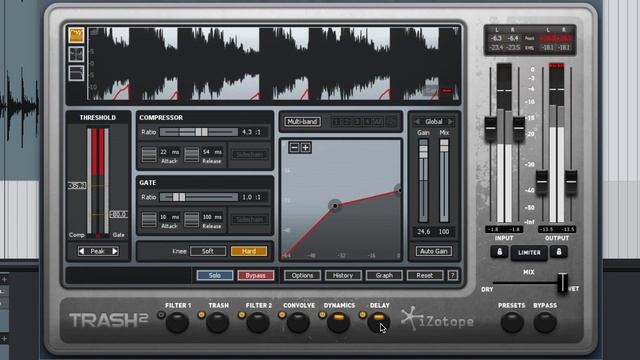Open the Options menu button
Viewport: 640px width, 360px height.
click(302, 276)
